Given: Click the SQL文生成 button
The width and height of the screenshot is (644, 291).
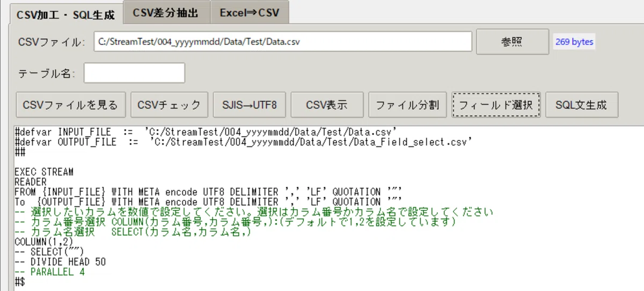Looking at the screenshot, I should click(581, 105).
